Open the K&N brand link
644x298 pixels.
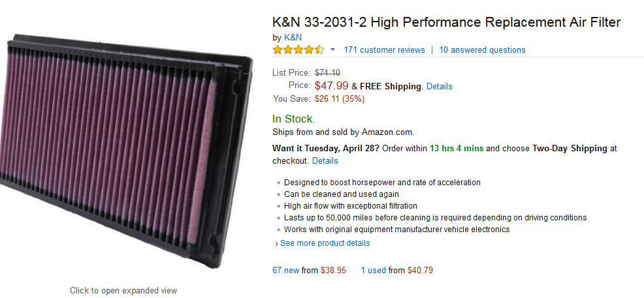click(293, 37)
